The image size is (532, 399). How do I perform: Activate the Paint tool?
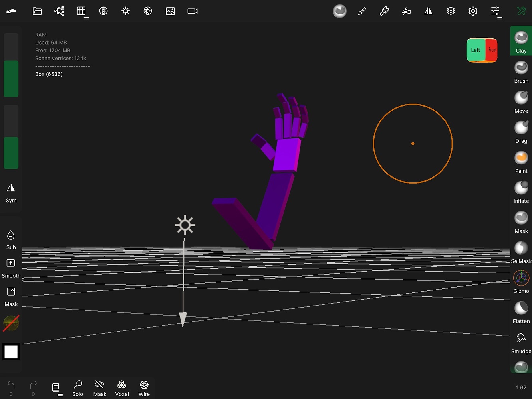pos(521,162)
